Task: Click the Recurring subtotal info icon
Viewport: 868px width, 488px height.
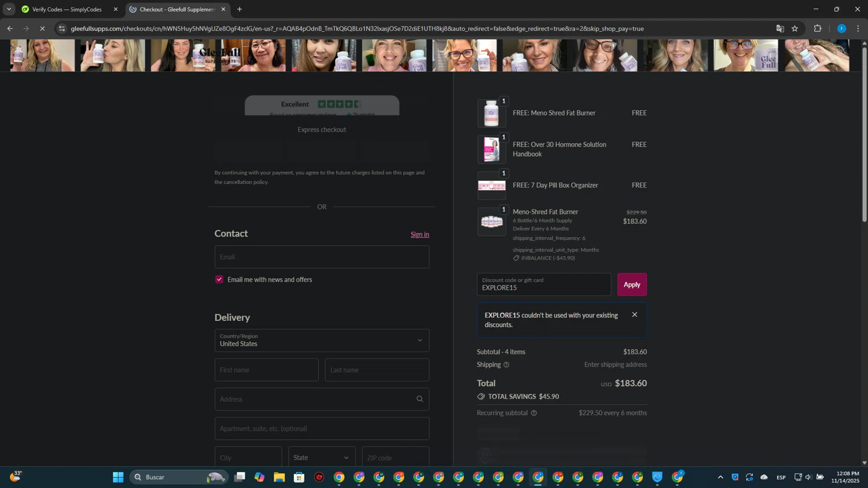Action: pos(534,413)
